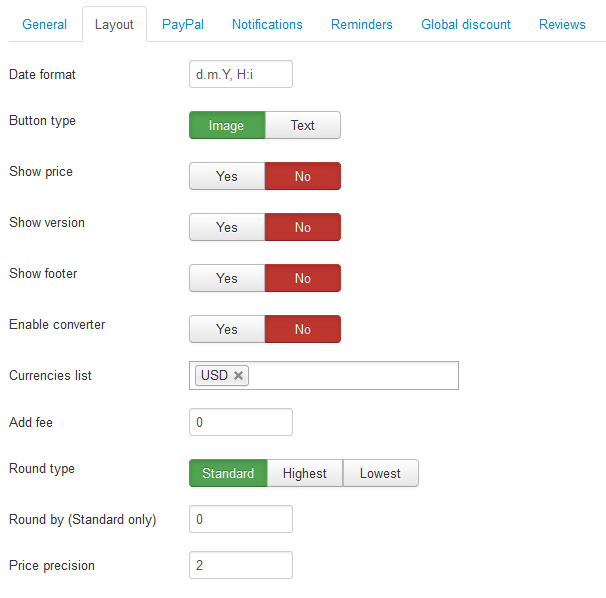Viewport: 606px width, 598px height.
Task: Set Show footer to No
Action: coord(303,278)
